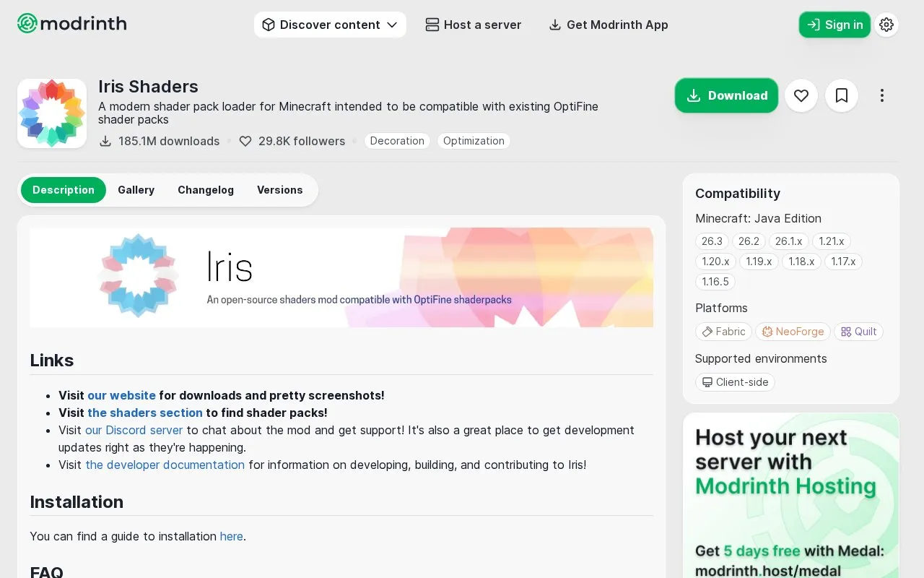Click the heart follow icon button
The height and width of the screenshot is (578, 924).
pyautogui.click(x=801, y=95)
